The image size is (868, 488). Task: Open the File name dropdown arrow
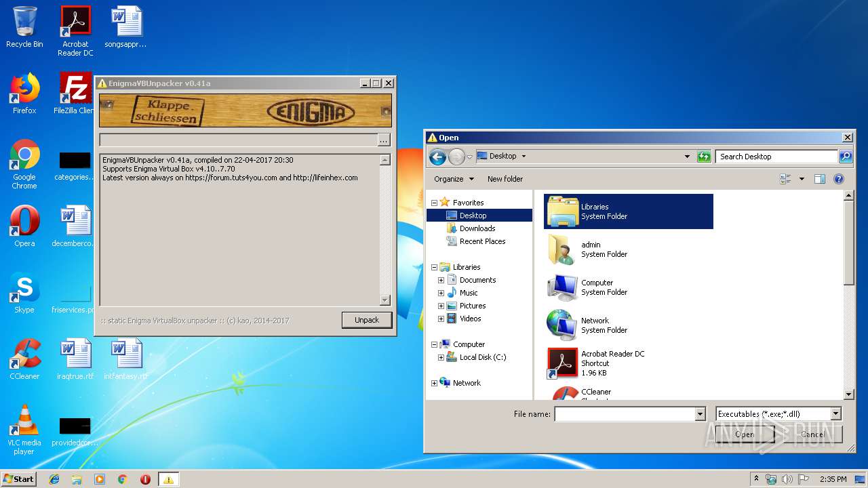coord(700,413)
